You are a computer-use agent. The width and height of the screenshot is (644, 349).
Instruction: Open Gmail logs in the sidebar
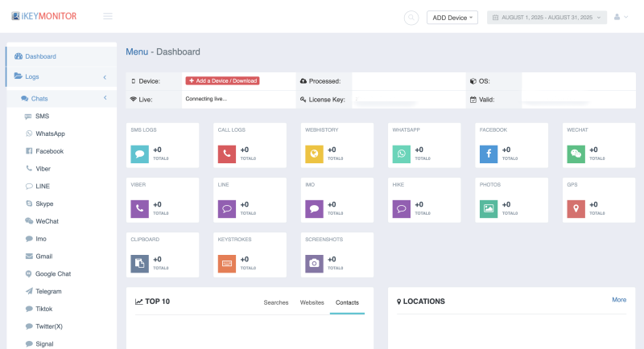tap(43, 257)
